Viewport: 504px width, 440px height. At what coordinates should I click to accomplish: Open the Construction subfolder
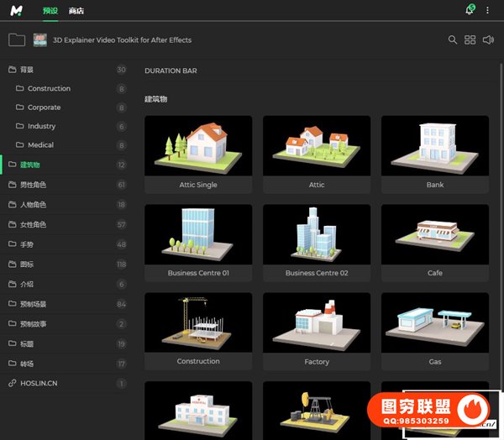(x=49, y=88)
